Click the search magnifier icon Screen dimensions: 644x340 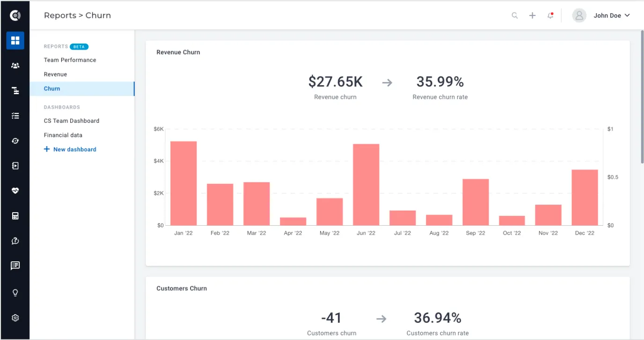[x=514, y=15]
